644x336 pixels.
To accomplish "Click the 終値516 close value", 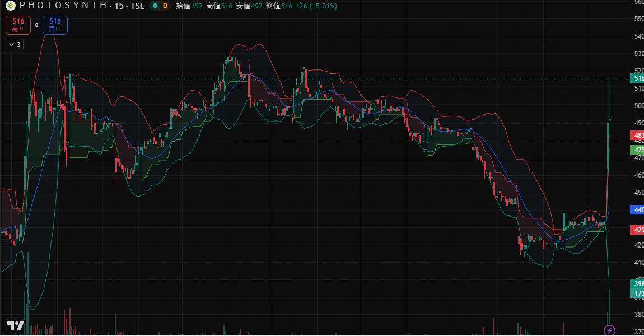I will (x=279, y=6).
